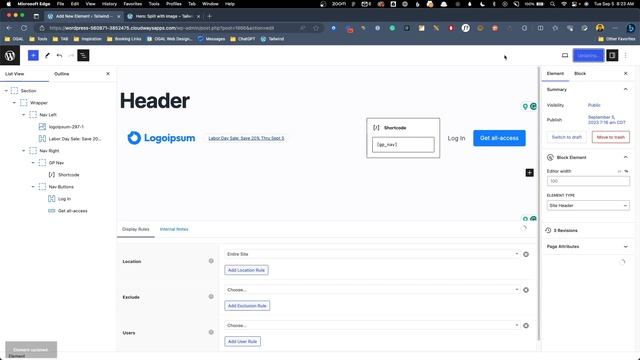Image resolution: width=640 pixels, height=360 pixels.
Task: Click Add Exclusion Rule button
Action: (x=247, y=306)
